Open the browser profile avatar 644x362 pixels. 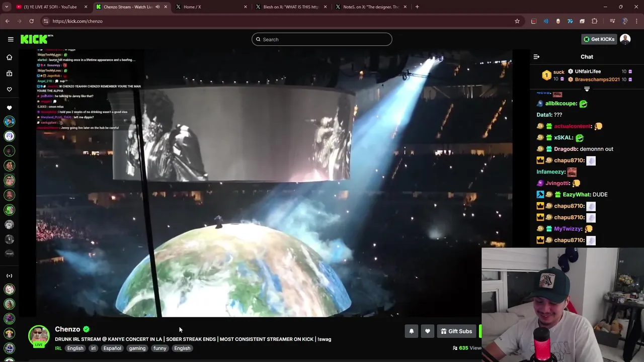[x=625, y=21]
